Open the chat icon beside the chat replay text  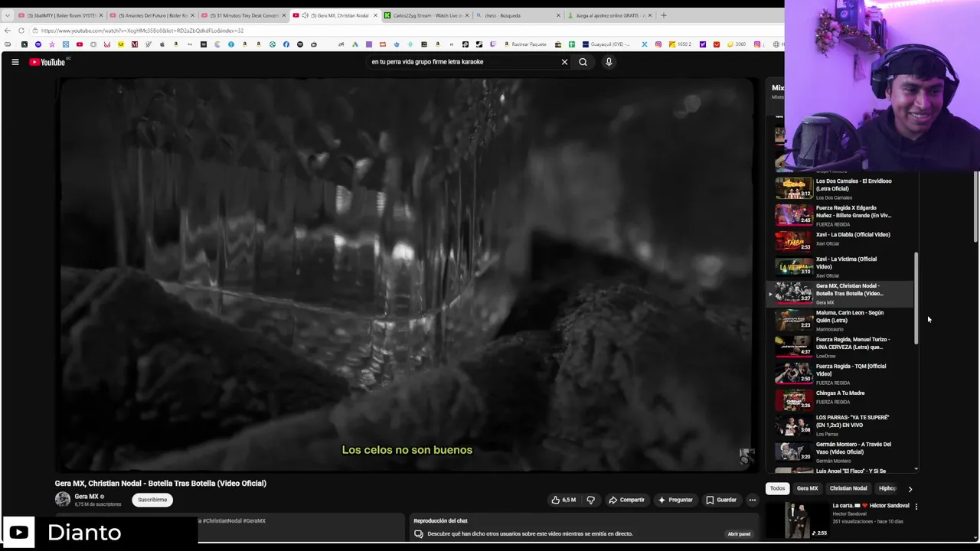point(419,533)
